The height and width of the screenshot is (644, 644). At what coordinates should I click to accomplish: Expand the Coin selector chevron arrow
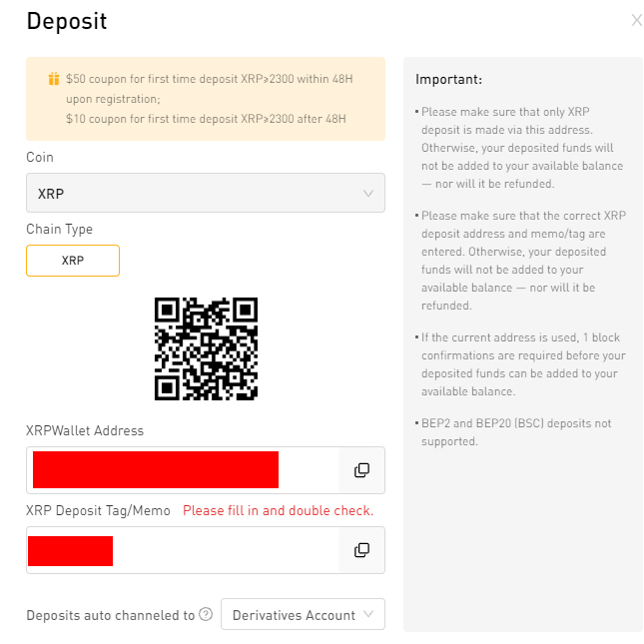coord(368,193)
